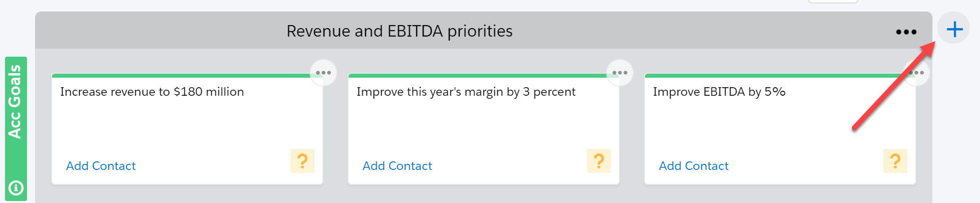The image size is (980, 203).
Task: Add Contact to the margin improvement goal
Action: (x=397, y=166)
